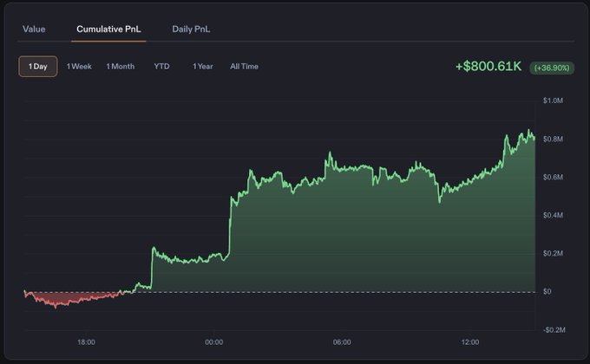View the All Time range
Viewport: 590px width, 364px height.
pos(244,66)
